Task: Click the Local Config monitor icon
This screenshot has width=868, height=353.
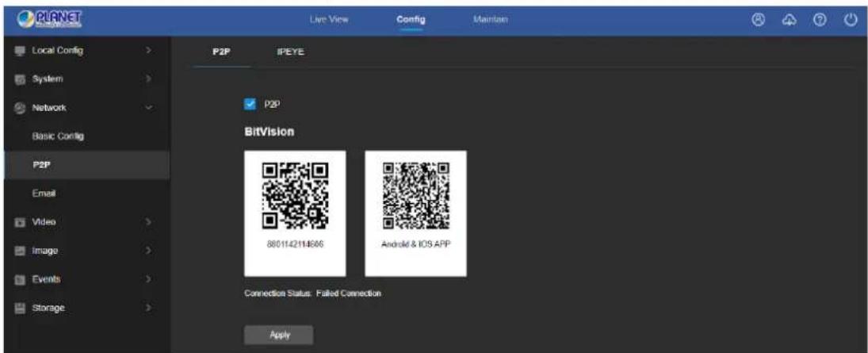Action: [x=20, y=51]
